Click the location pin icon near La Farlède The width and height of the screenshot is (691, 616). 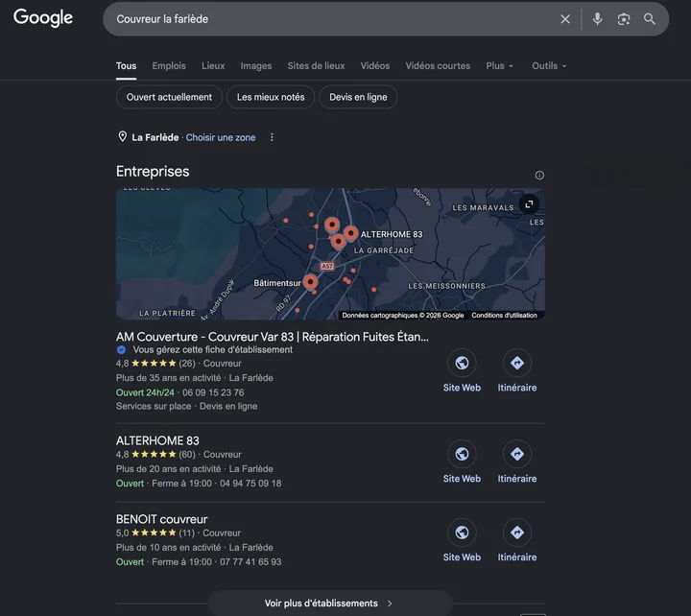[x=123, y=136]
